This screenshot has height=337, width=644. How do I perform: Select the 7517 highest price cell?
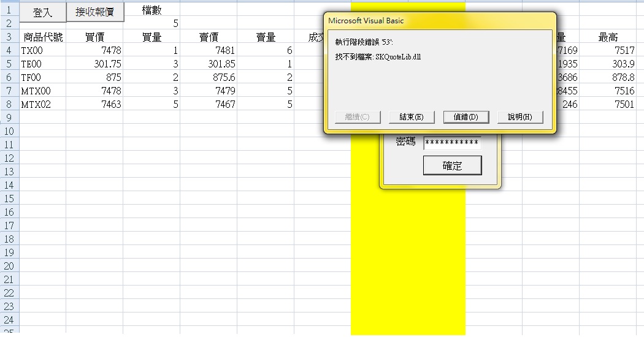608,50
